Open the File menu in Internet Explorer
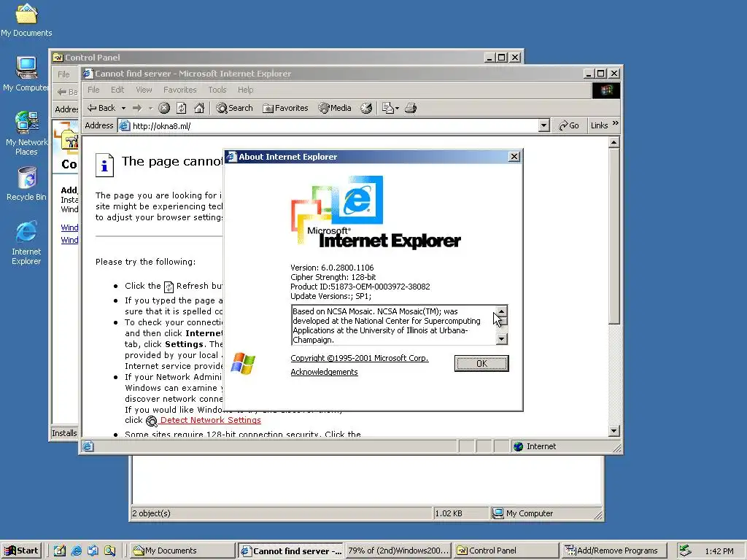The image size is (747, 560). pyautogui.click(x=93, y=90)
